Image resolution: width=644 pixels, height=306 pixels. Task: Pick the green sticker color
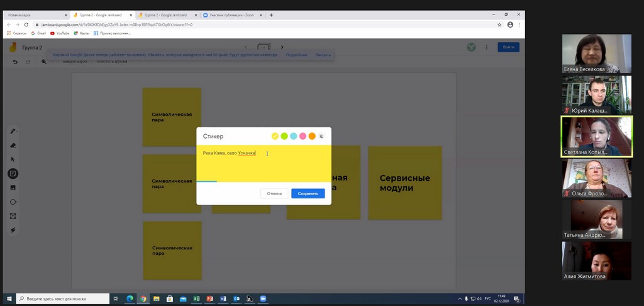coord(284,136)
